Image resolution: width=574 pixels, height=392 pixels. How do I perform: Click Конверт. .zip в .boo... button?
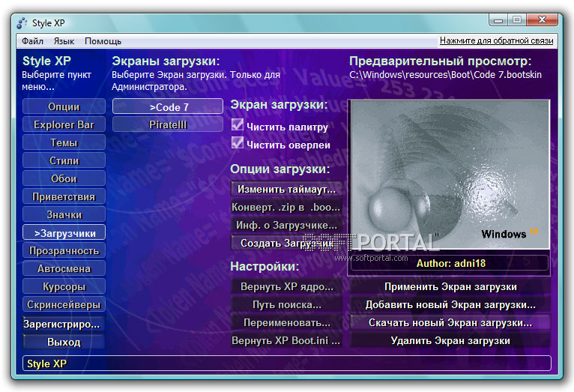(286, 207)
